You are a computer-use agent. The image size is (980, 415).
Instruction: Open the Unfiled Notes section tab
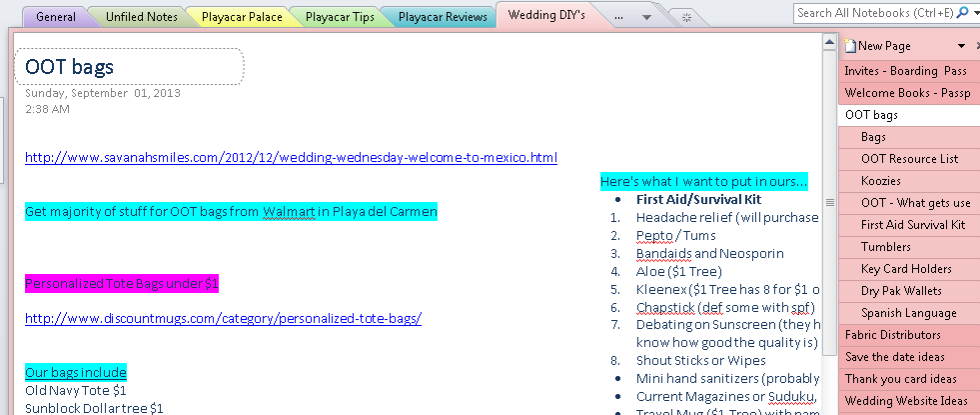coord(141,17)
